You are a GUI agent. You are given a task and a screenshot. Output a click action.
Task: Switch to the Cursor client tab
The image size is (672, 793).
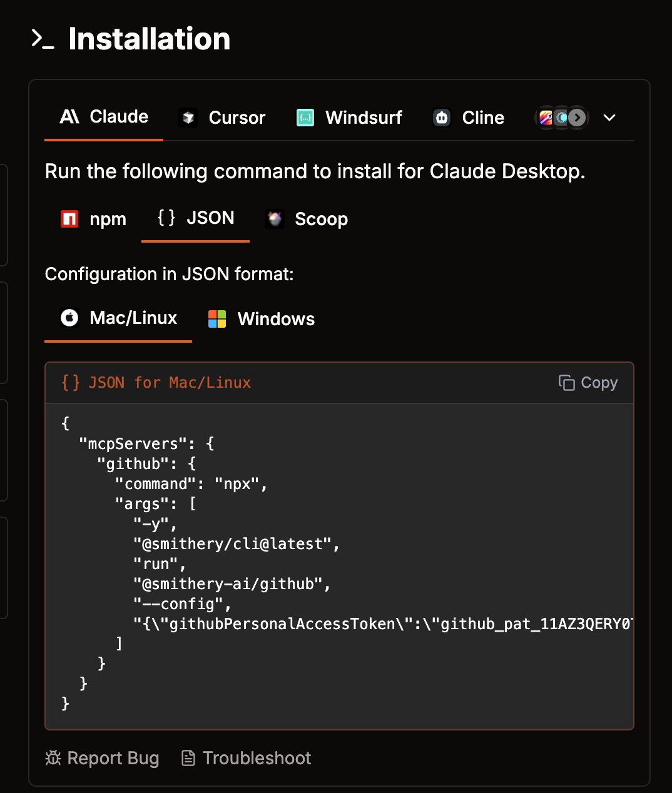click(222, 118)
